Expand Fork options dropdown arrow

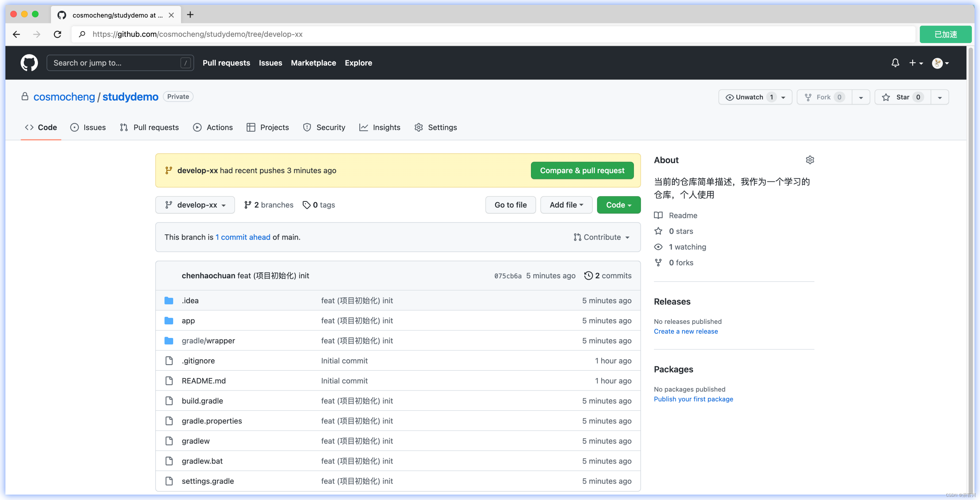[860, 97]
